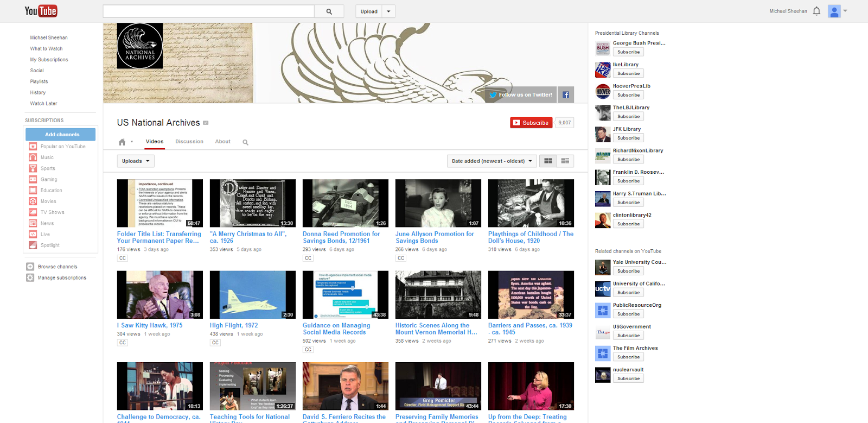Click George Bush Presidential Library avatar
Screen dimensions: 868x423
(603, 48)
